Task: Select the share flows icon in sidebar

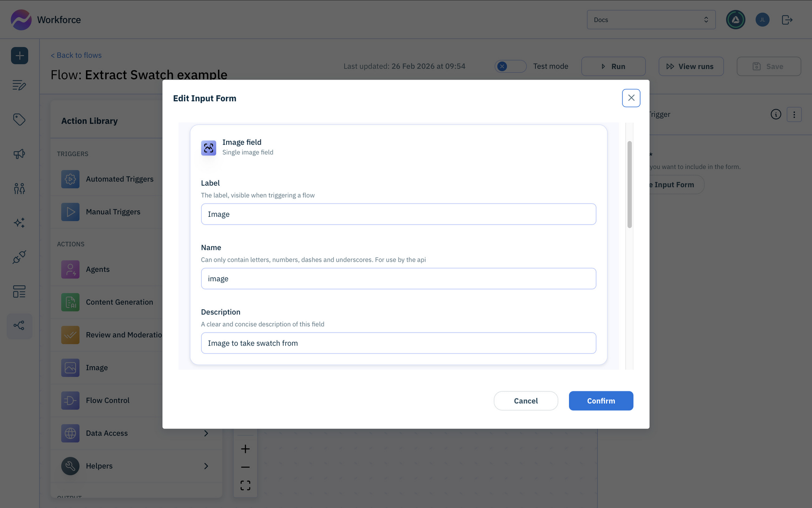Action: pos(19,326)
